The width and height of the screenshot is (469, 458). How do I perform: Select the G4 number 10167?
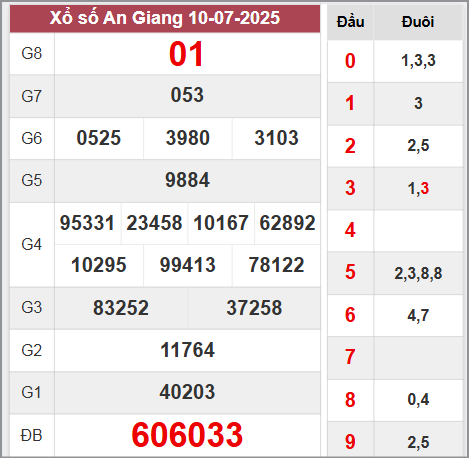click(221, 223)
